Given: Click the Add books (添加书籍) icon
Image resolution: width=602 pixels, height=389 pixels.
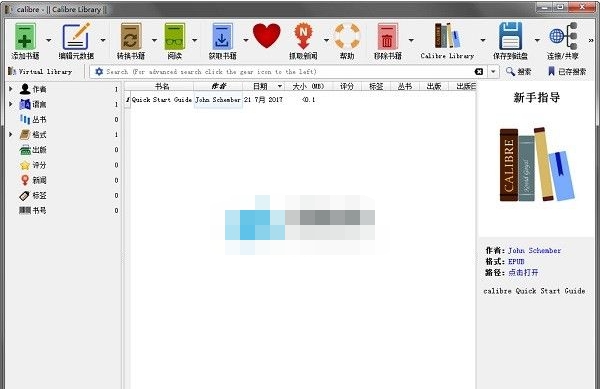Looking at the screenshot, I should coord(25,36).
